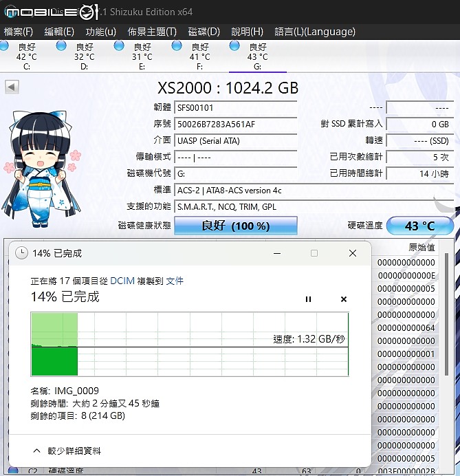
Task: Open the 文件 destination folder link
Action: (x=175, y=281)
